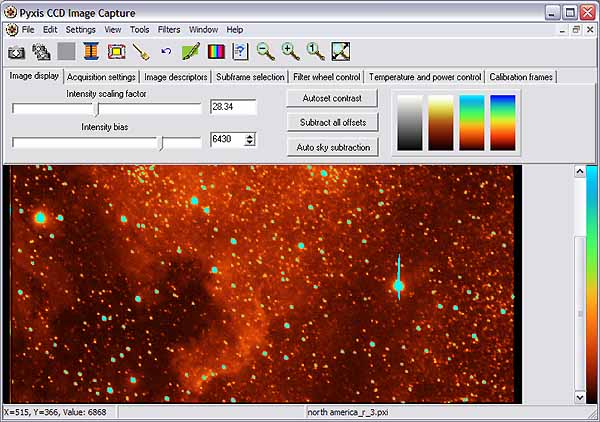Click the 1:1 zoom magnifier icon
The image size is (600, 422).
point(316,52)
